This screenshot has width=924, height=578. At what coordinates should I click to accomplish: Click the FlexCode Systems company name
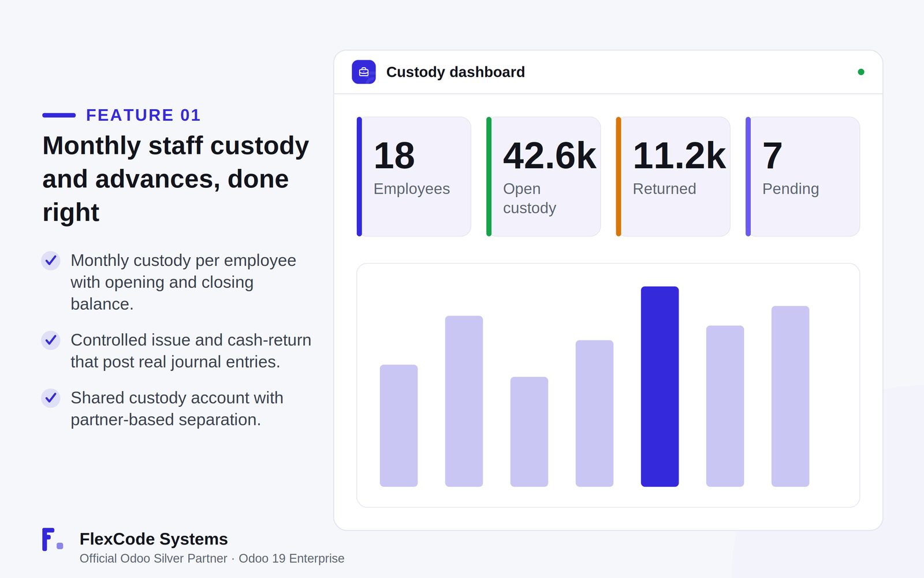(x=154, y=539)
